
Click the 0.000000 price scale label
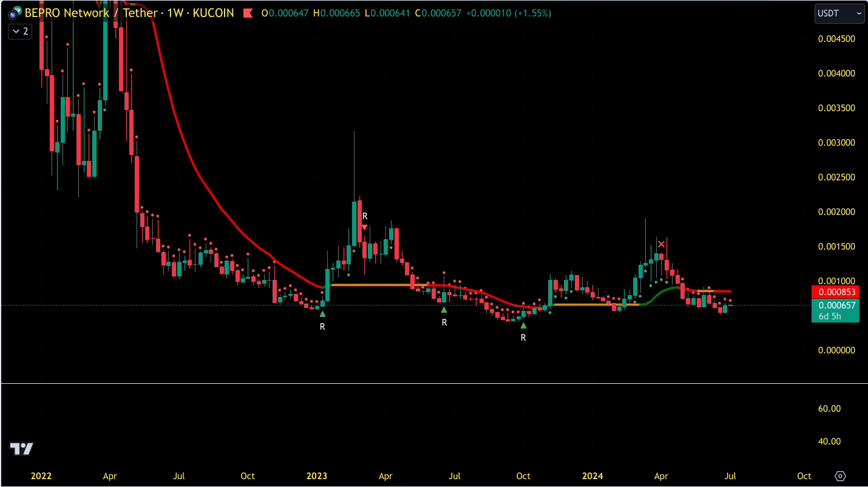point(836,350)
